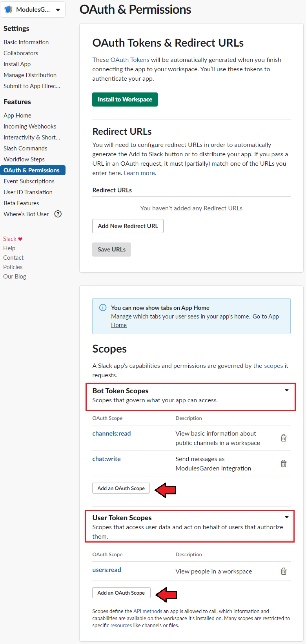
Task: Delete the users:read scope trash icon
Action: click(284, 571)
